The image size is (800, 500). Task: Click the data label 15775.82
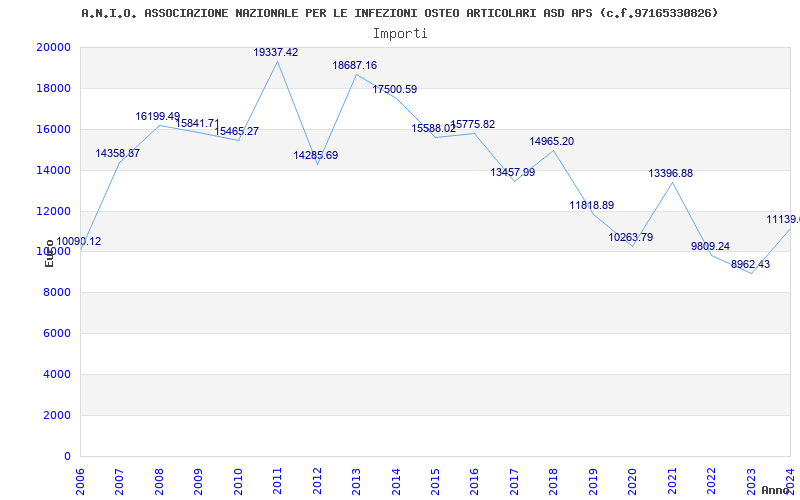(472, 124)
